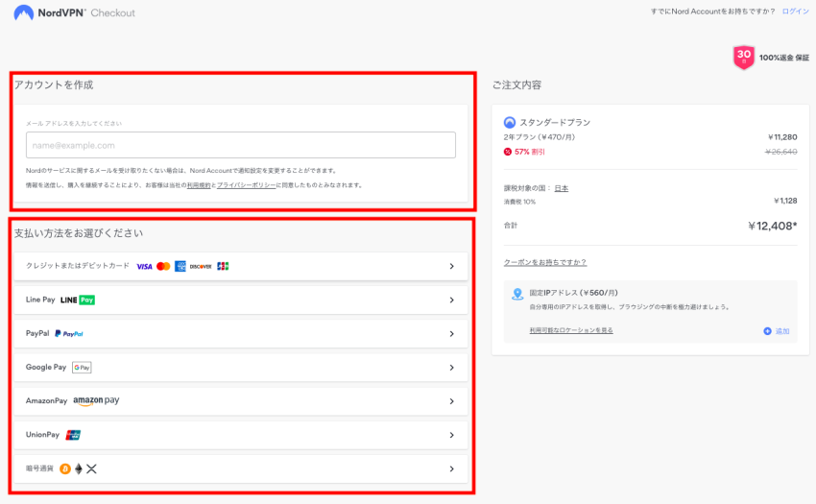The width and height of the screenshot is (816, 504).
Task: Expand the Google Pay row chevron
Action: point(452,368)
